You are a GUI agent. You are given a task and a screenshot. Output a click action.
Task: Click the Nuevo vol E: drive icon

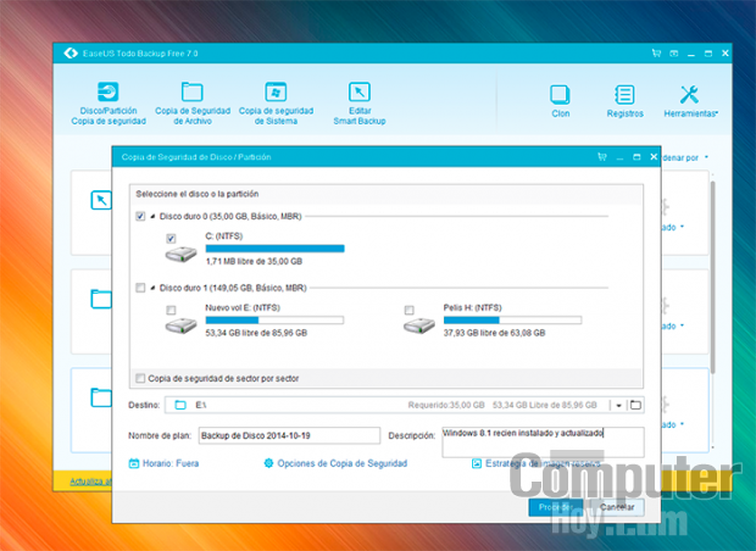coord(181,326)
